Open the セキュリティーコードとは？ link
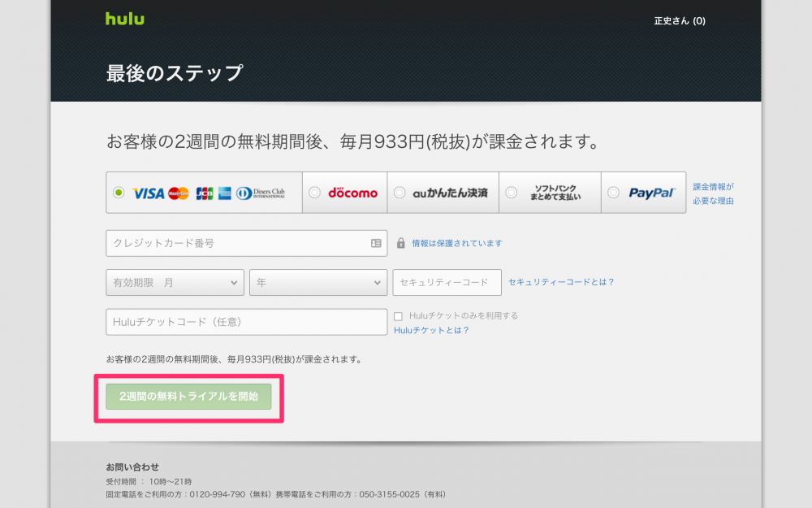Image resolution: width=812 pixels, height=508 pixels. point(561,282)
